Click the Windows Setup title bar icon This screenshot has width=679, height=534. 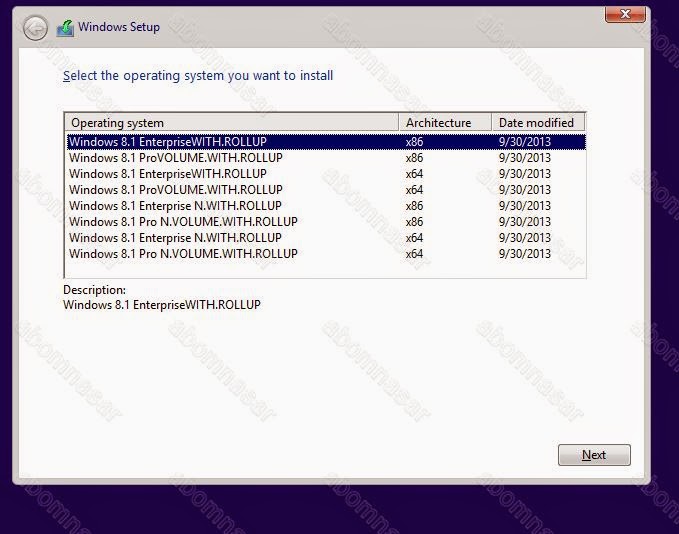pos(65,28)
